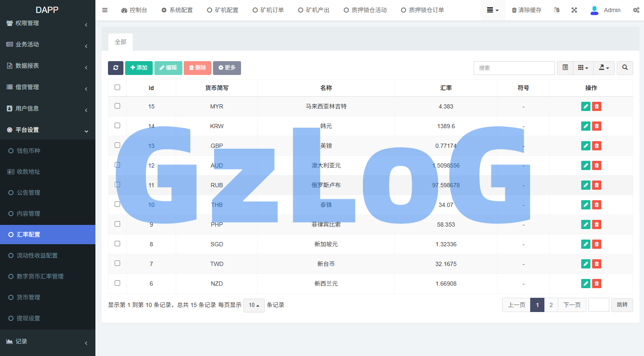Viewport: 644px width, 356px height.
Task: Toggle fullscreen mode in top bar
Action: 574,10
